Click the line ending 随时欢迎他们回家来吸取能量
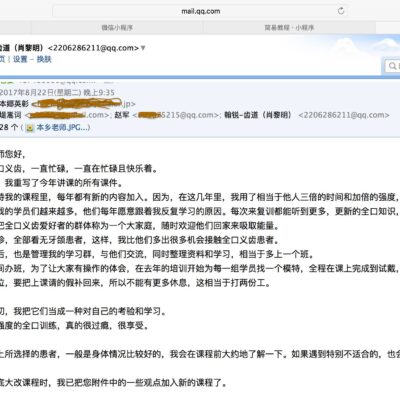The width and height of the screenshot is (400, 400). coord(139,226)
